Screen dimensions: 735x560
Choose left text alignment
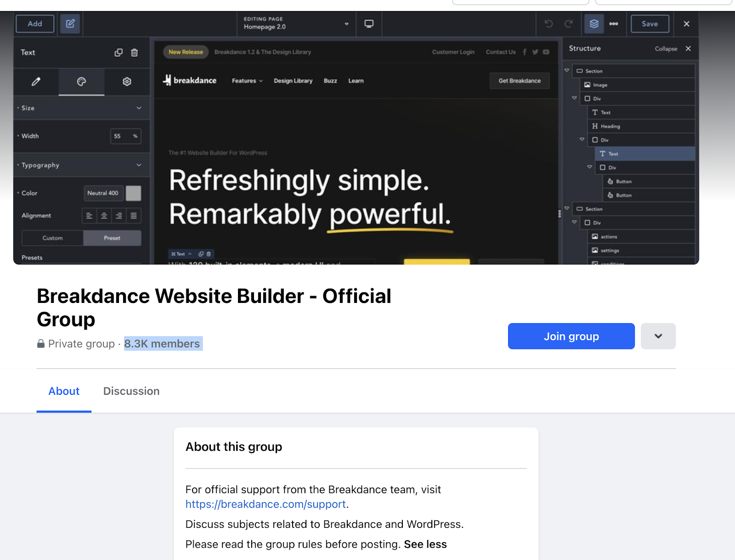(x=90, y=216)
